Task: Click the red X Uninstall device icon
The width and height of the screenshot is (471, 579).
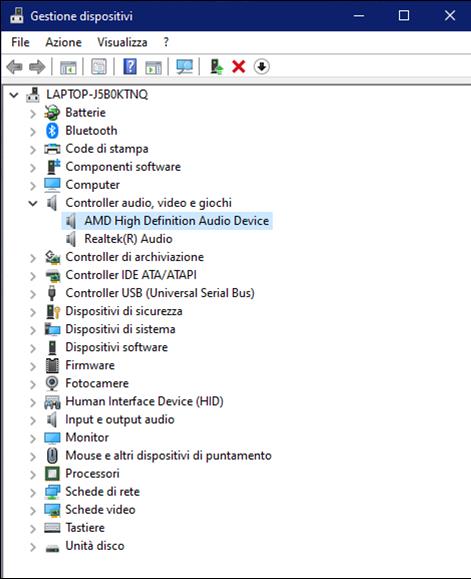Action: pyautogui.click(x=238, y=67)
